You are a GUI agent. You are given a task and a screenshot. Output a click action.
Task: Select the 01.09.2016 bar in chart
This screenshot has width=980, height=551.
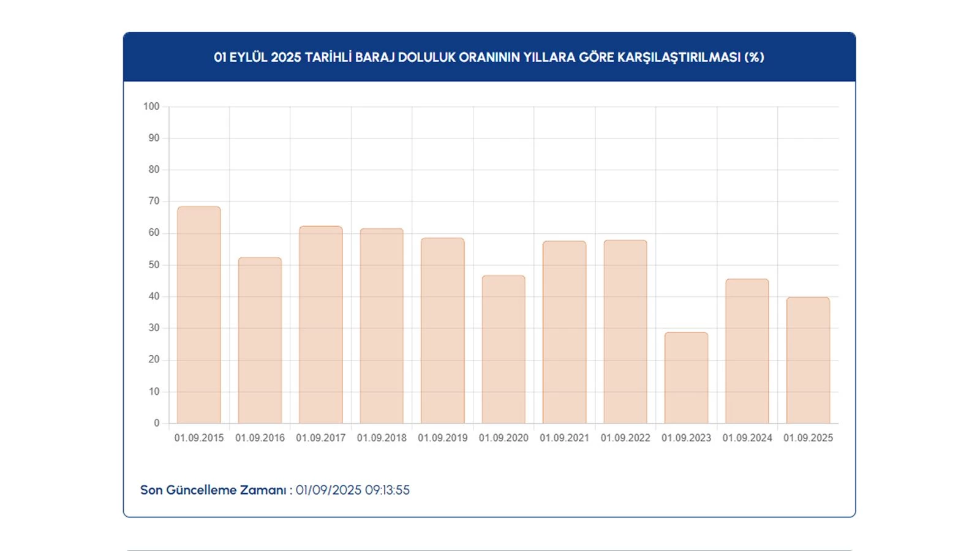[x=260, y=340]
